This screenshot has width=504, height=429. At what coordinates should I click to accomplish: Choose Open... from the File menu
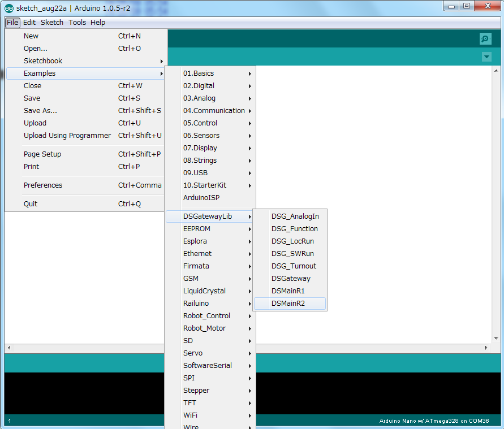click(x=86, y=49)
